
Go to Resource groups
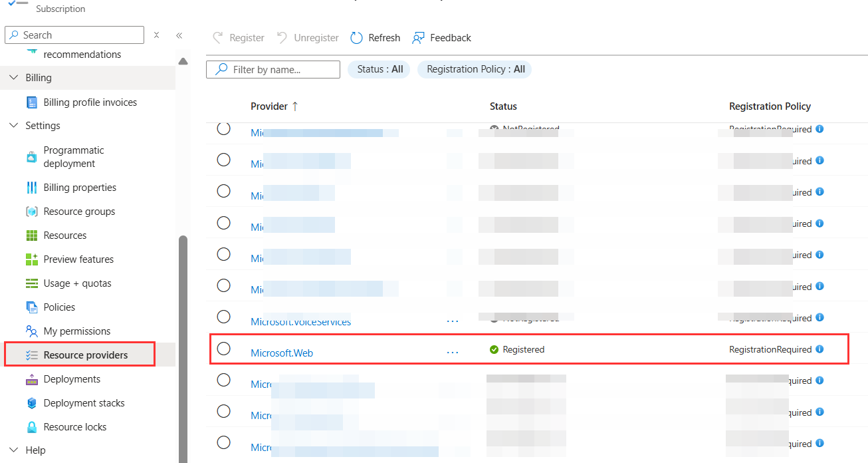click(x=79, y=212)
